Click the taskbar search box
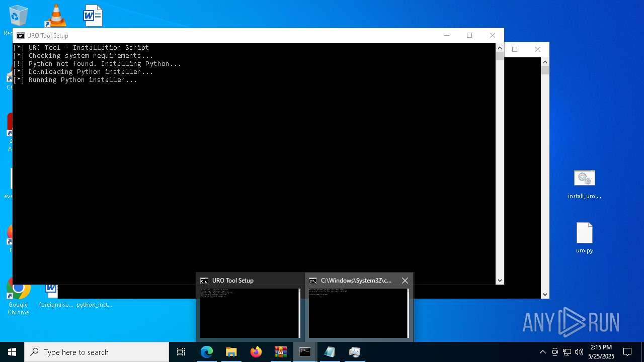 [x=97, y=352]
